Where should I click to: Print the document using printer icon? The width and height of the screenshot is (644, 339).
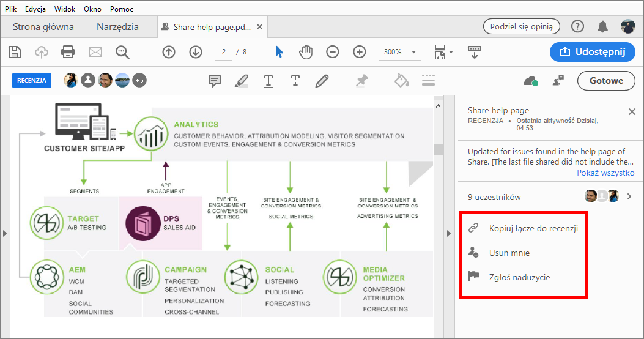pos(68,52)
